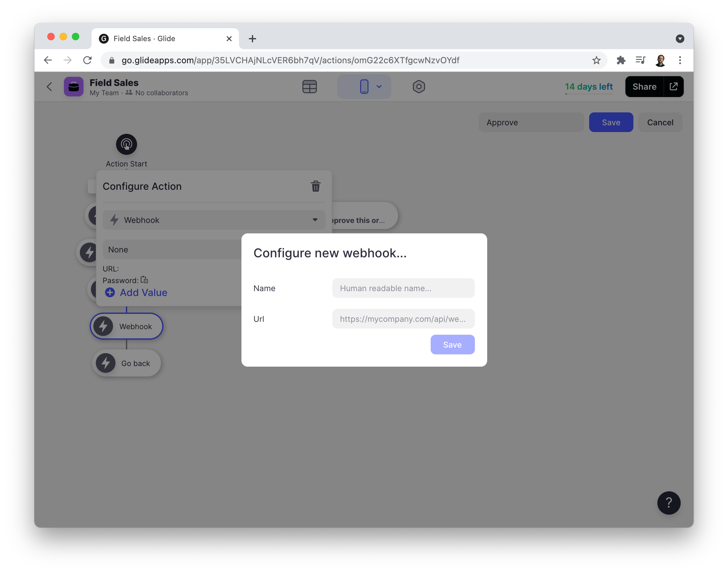Screen dimensions: 728x573
Task: Delete action with the trash icon
Action: 315,186
